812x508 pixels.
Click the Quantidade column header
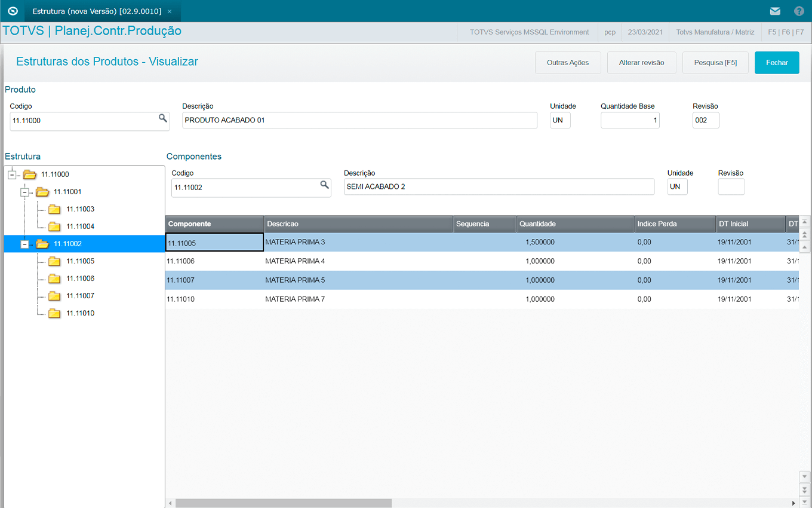pos(537,224)
